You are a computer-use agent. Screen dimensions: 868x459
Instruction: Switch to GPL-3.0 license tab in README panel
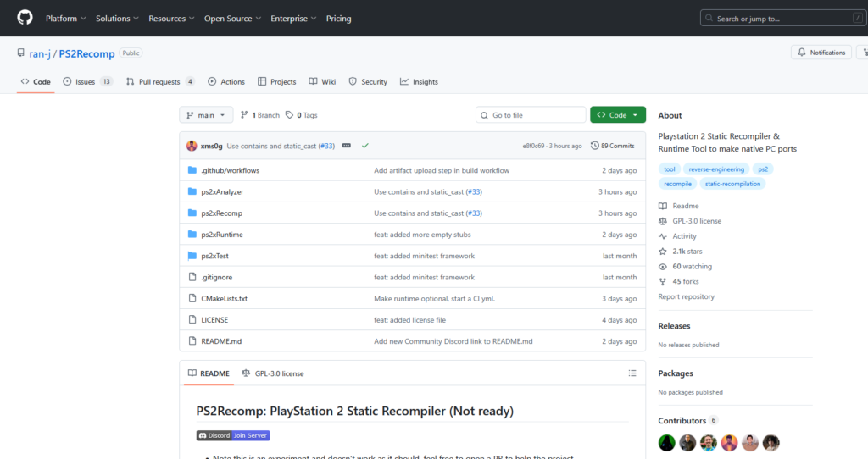273,373
